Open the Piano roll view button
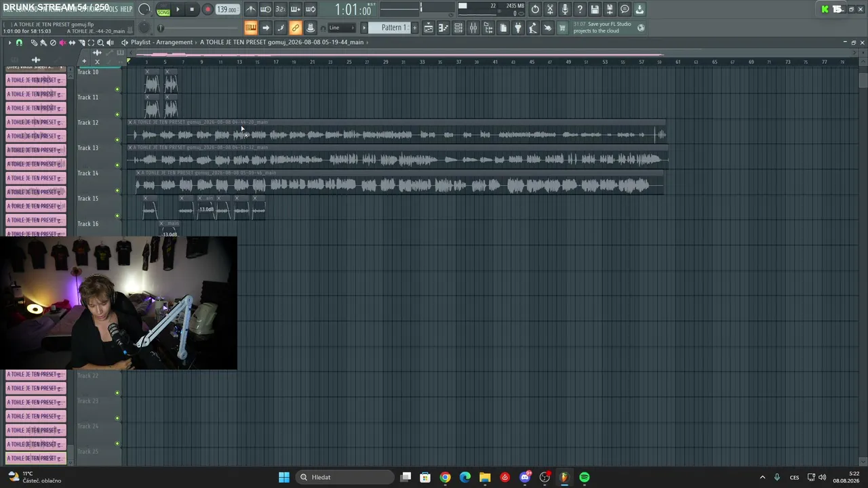The image size is (868, 488). click(443, 28)
